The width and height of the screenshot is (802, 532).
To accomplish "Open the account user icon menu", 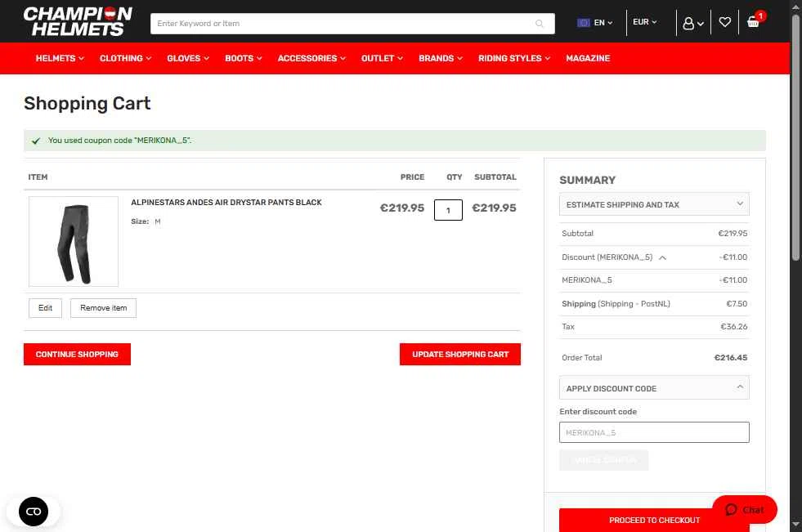I will coord(693,23).
